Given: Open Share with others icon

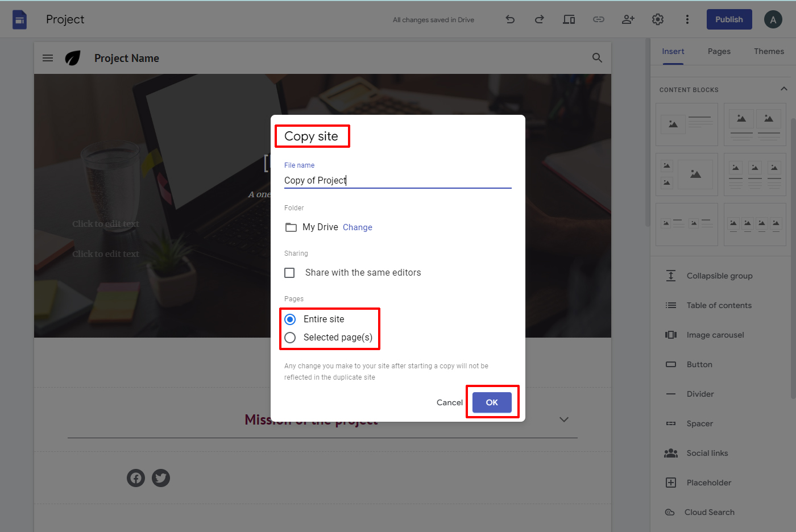Looking at the screenshot, I should coord(628,19).
